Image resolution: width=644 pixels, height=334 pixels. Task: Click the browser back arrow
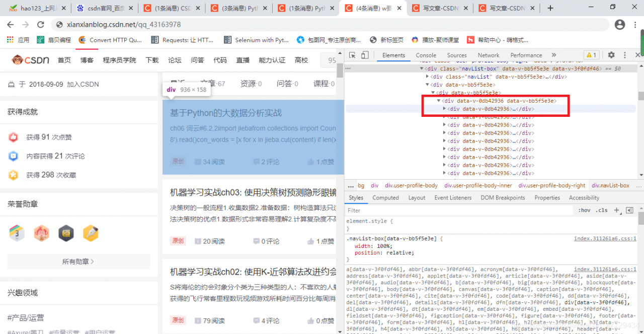pyautogui.click(x=11, y=24)
